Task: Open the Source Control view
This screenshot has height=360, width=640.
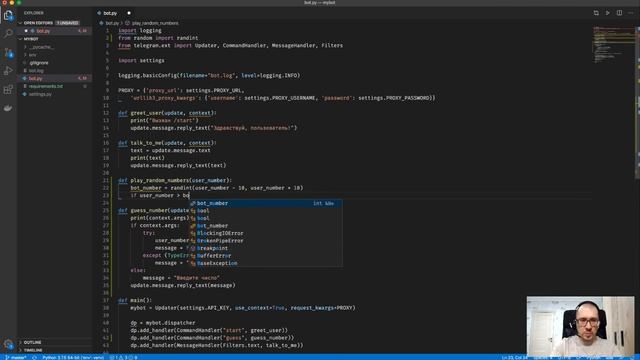Action: click(8, 53)
